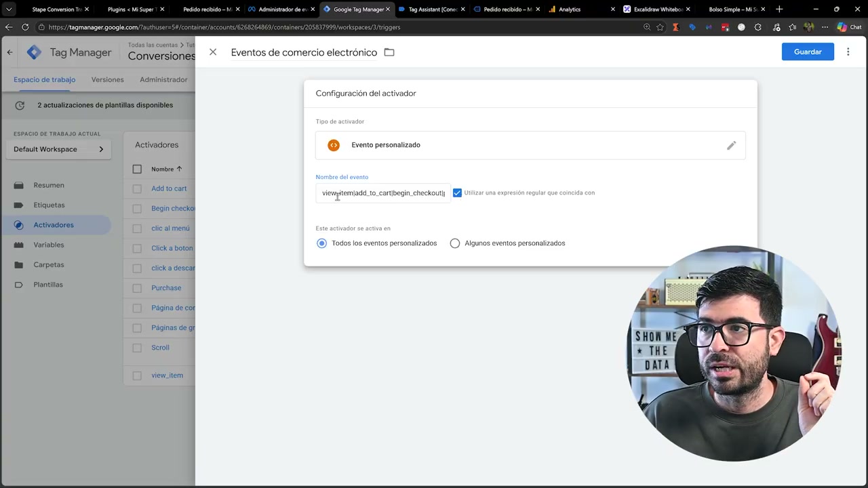
Task: Open the Espacio de trabajo tab
Action: pos(44,79)
